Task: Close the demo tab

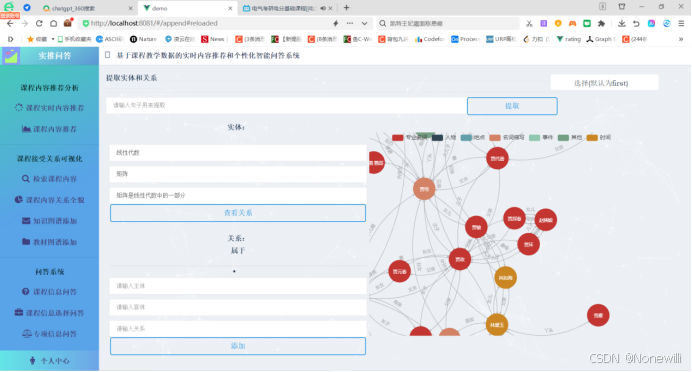Action: point(230,8)
